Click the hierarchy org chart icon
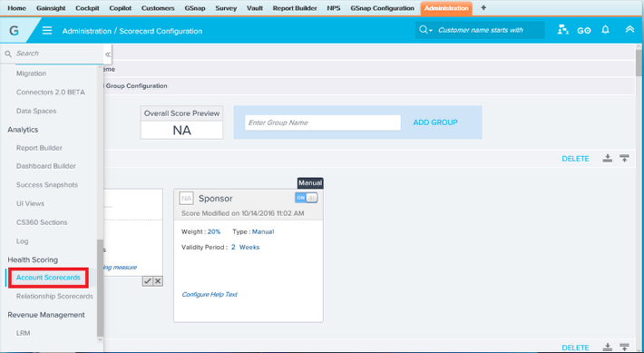 point(562,30)
